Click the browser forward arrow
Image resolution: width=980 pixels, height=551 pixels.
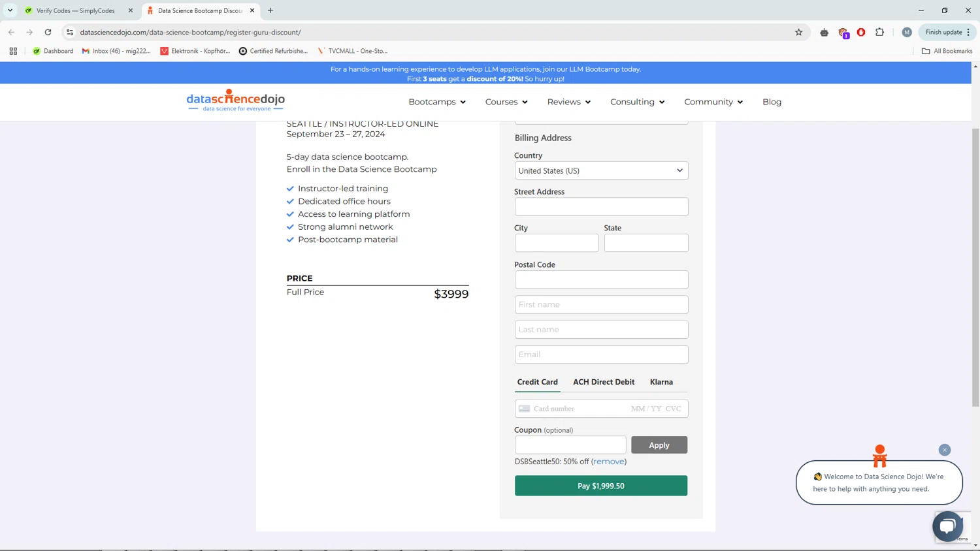pyautogui.click(x=29, y=32)
